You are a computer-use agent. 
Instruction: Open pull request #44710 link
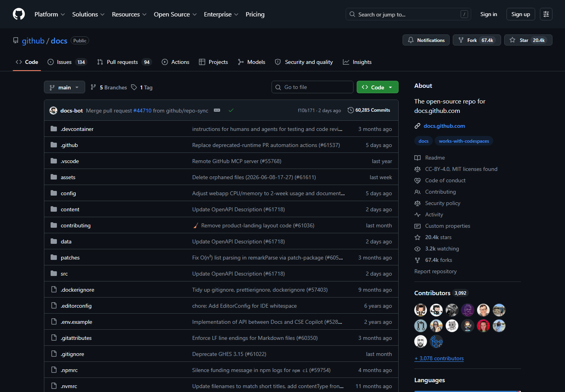(142, 111)
